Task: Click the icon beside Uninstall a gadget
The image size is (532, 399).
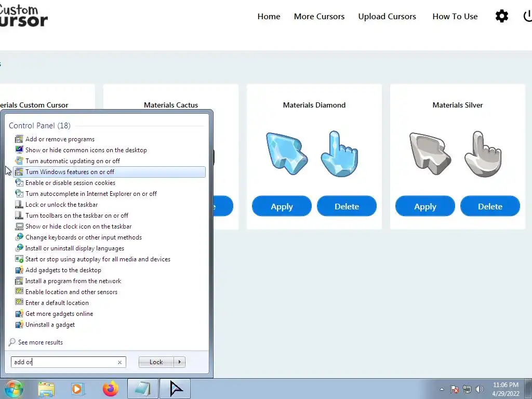Action: click(x=19, y=324)
